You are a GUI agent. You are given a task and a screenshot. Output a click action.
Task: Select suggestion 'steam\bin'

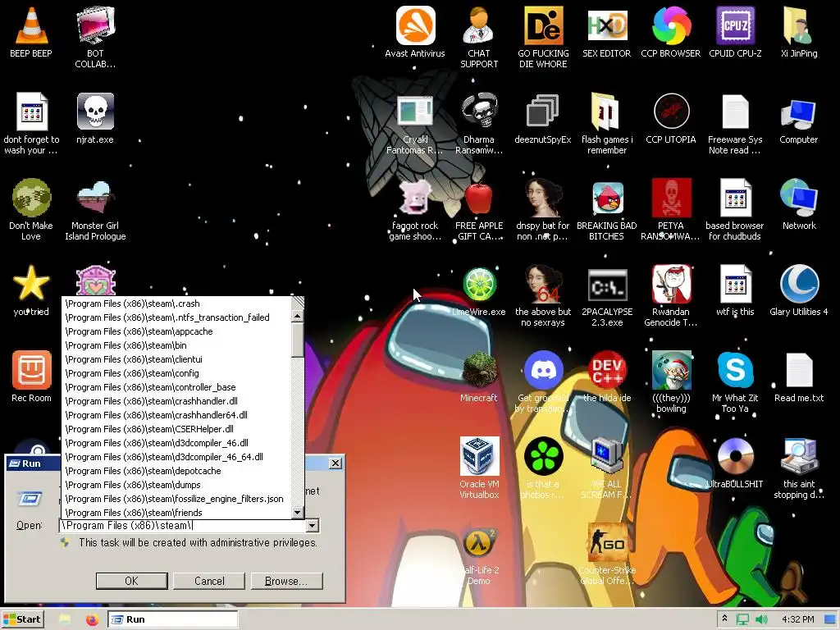[x=177, y=345]
